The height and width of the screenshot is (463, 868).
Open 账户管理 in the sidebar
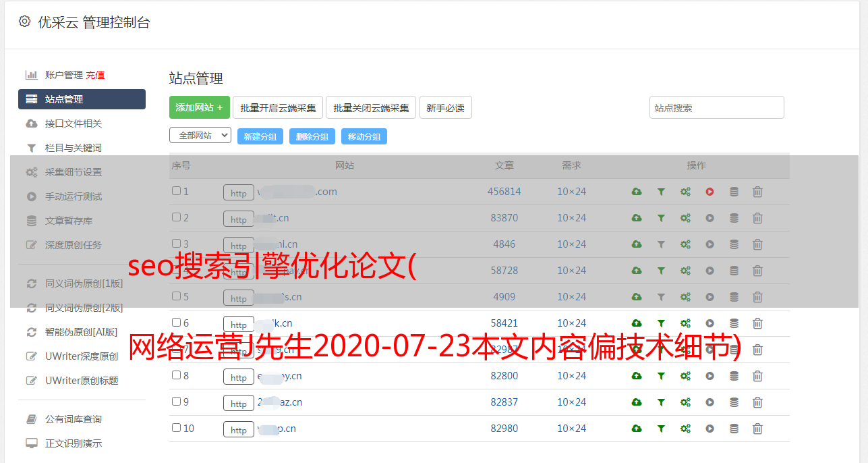point(64,75)
